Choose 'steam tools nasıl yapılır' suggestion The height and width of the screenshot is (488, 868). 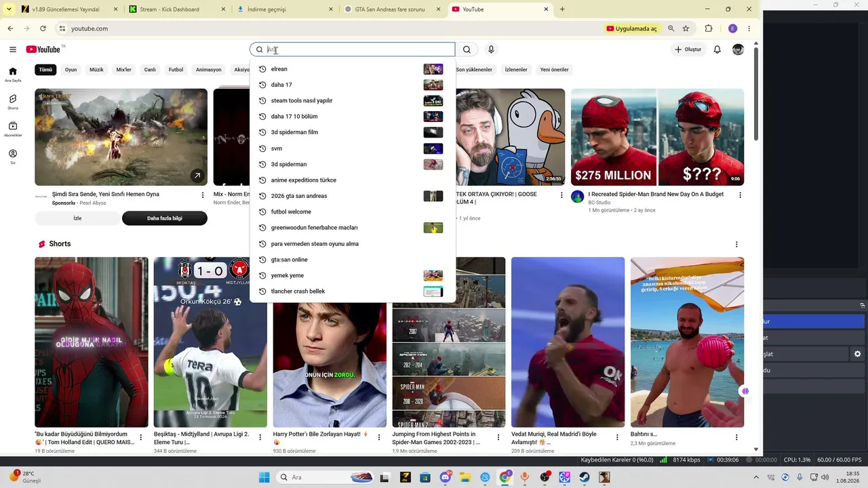(x=353, y=101)
